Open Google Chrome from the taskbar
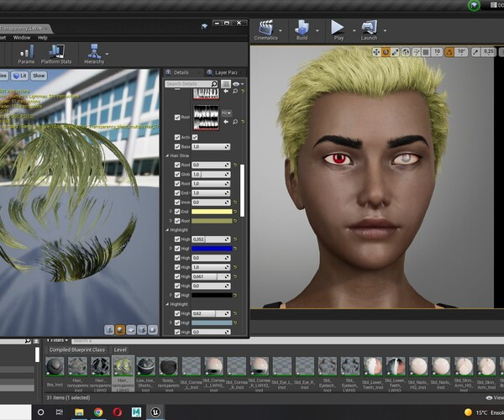Screen dimensions: 504x420 pos(98,412)
